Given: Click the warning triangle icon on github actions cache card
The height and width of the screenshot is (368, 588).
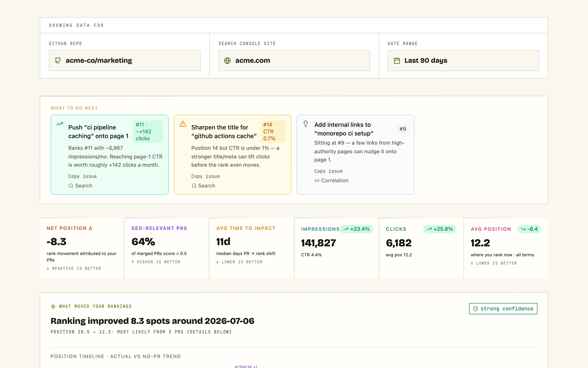Looking at the screenshot, I should pos(183,124).
